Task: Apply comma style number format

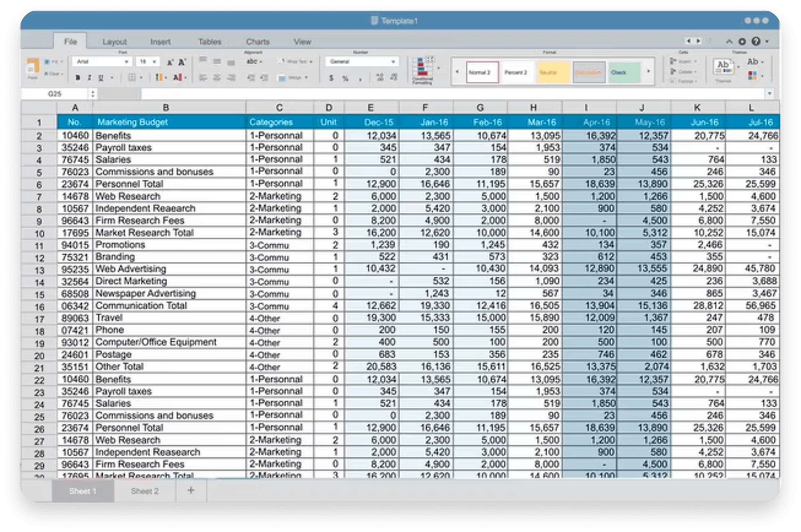Action: click(x=360, y=79)
